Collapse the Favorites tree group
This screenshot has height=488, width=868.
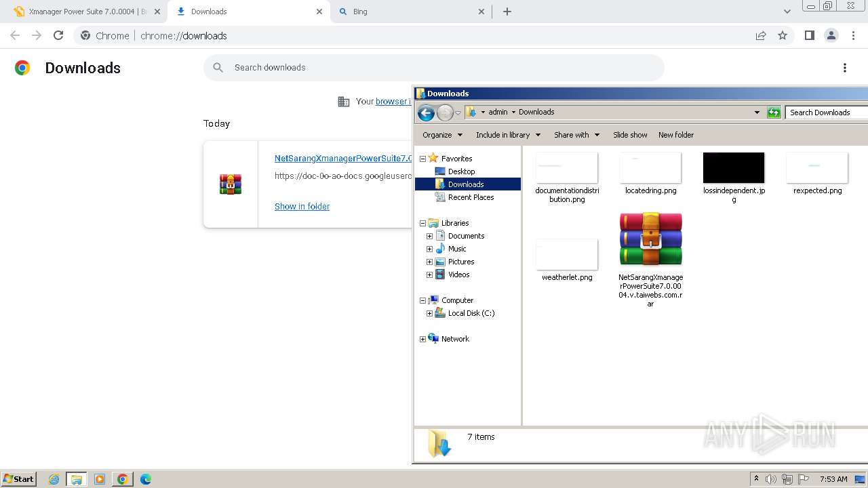click(x=422, y=159)
